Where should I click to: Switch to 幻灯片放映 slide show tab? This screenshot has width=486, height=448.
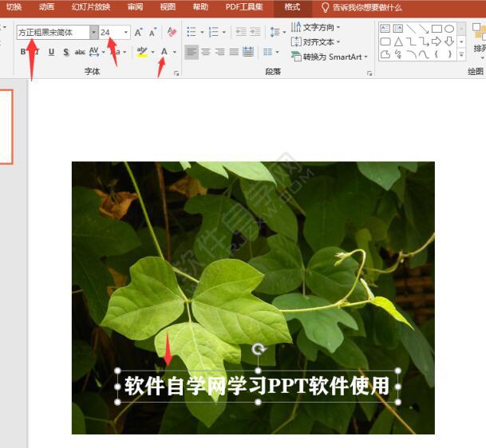click(x=91, y=7)
